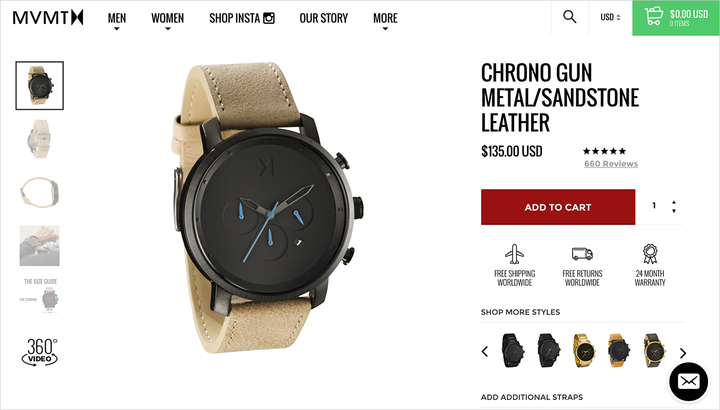Show next styles with right arrow

(683, 353)
